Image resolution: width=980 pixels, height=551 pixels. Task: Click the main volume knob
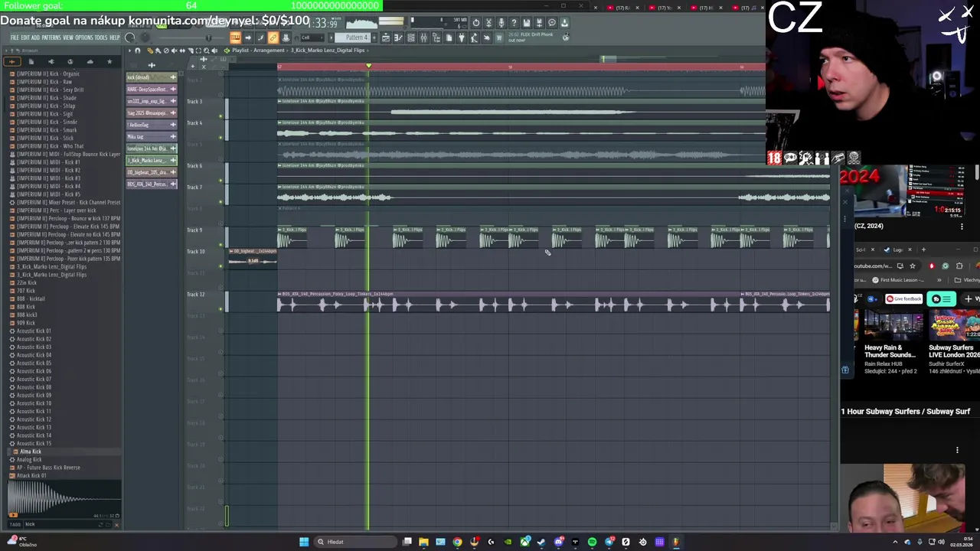click(x=129, y=37)
